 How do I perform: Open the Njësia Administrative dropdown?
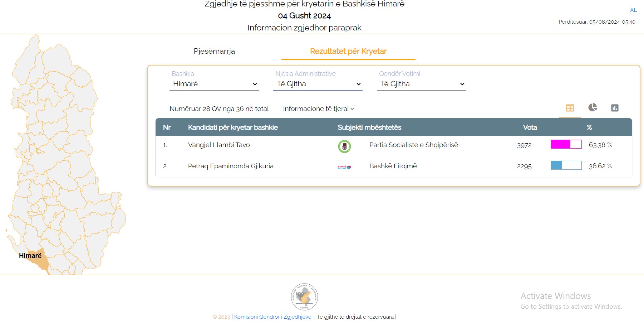click(x=318, y=84)
